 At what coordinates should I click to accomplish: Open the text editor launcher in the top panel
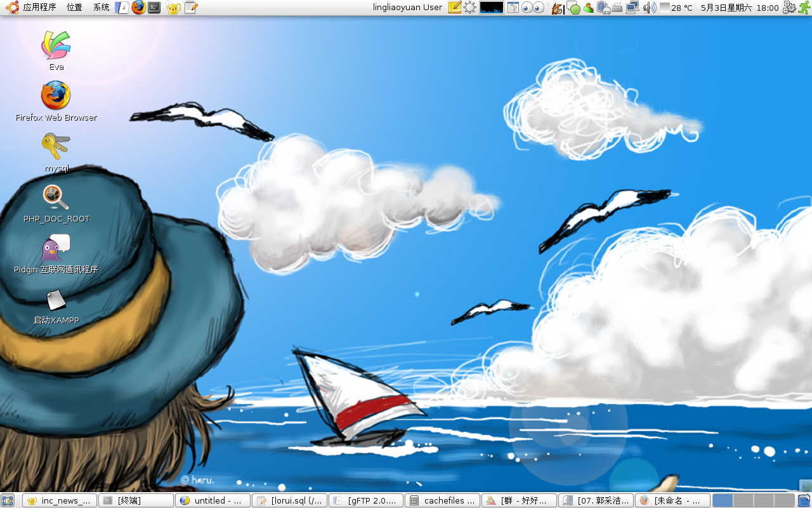click(191, 8)
